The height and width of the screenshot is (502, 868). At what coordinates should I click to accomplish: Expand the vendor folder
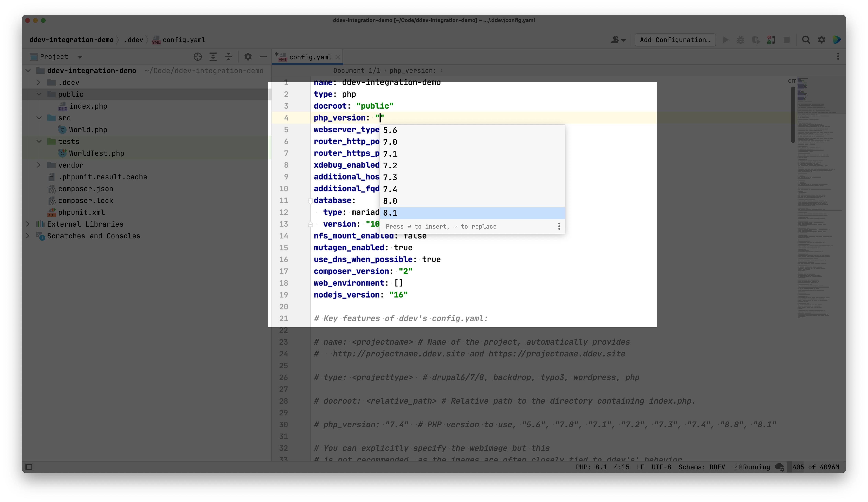[x=39, y=165]
